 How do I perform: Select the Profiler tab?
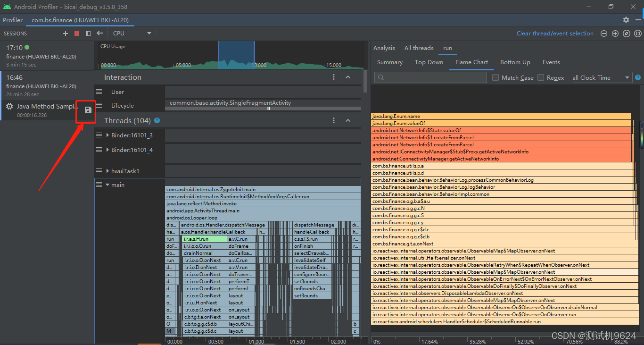click(x=13, y=20)
